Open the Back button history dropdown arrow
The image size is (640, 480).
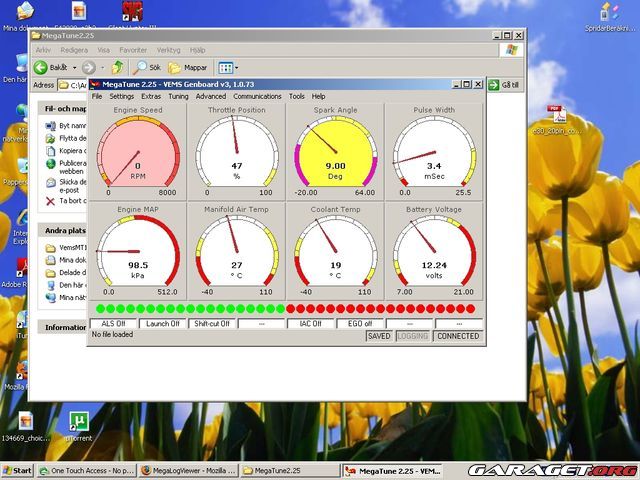(x=74, y=67)
